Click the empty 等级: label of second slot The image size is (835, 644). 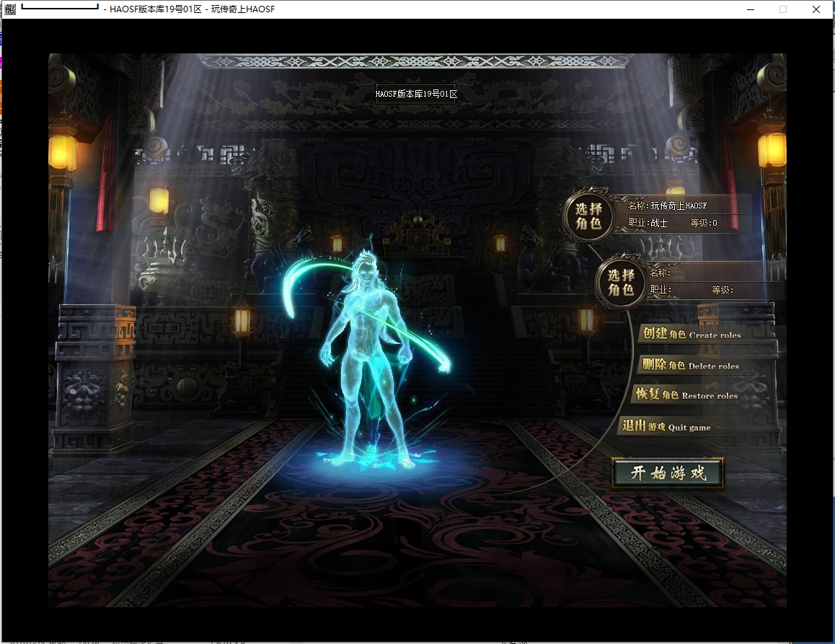pos(723,291)
